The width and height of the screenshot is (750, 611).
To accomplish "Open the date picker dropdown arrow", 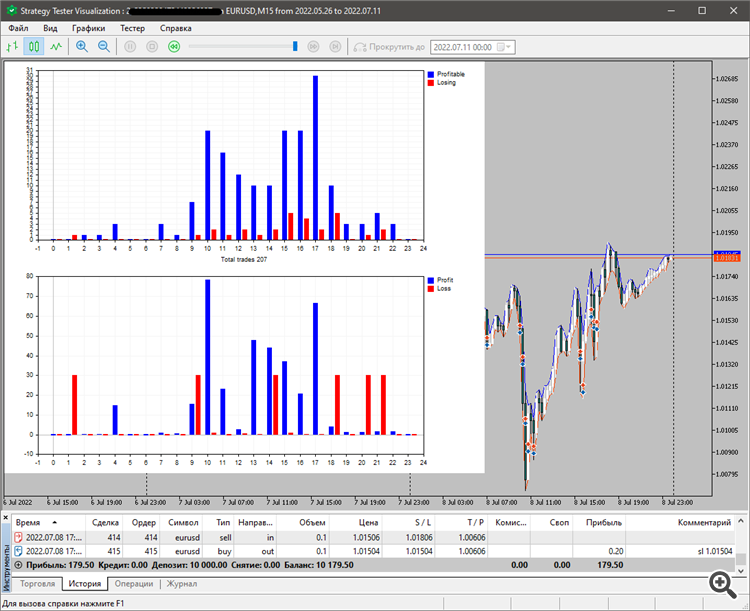I will tap(506, 47).
